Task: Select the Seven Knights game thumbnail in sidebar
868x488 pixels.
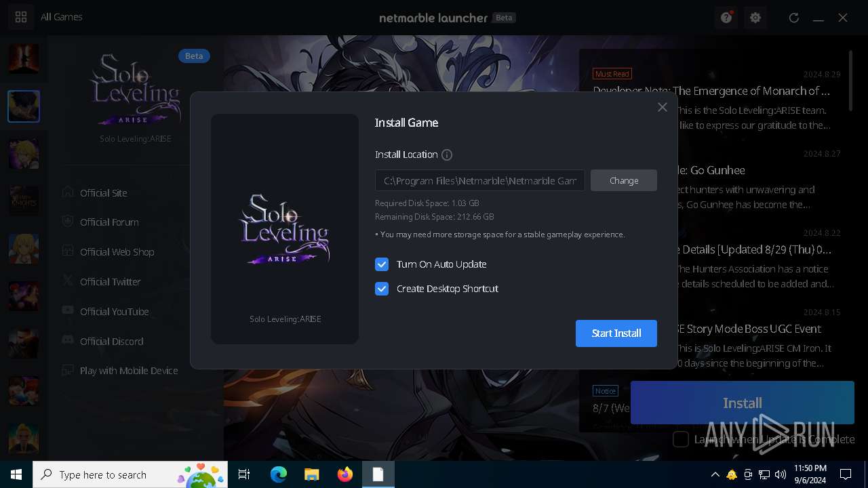Action: point(24,201)
